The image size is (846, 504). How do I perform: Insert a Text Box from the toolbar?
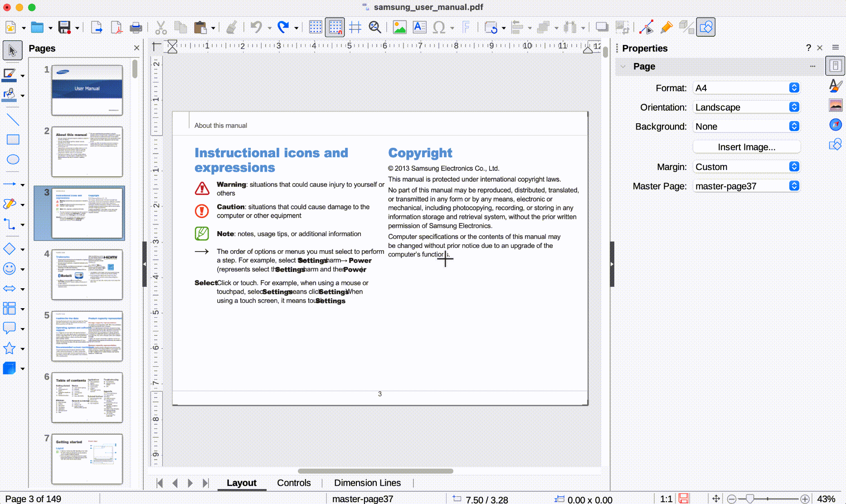pos(420,28)
